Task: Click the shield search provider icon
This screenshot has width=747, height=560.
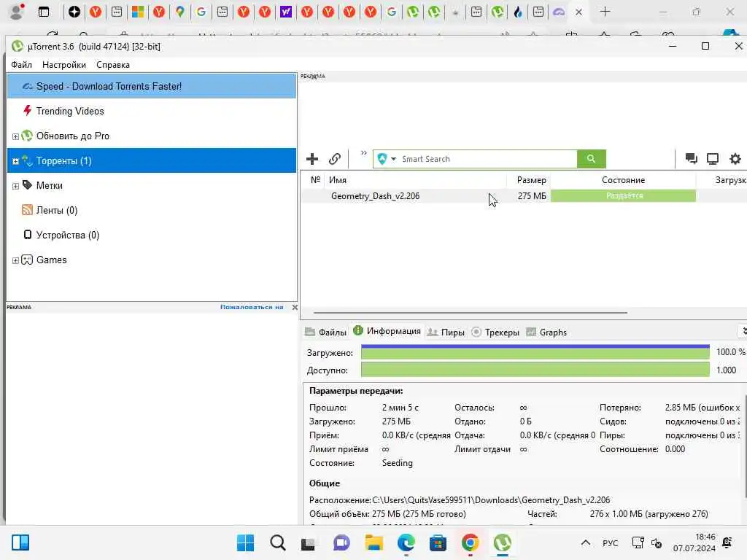Action: 382,159
